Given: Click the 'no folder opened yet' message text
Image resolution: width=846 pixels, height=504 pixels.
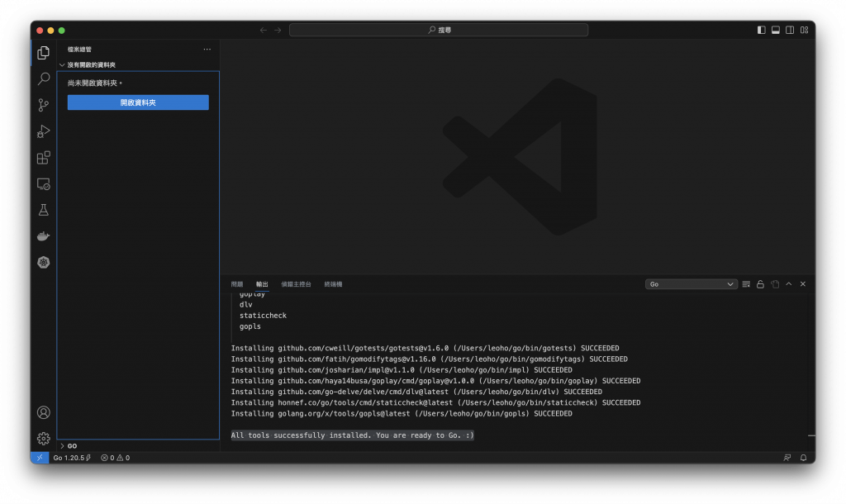Looking at the screenshot, I should 95,83.
